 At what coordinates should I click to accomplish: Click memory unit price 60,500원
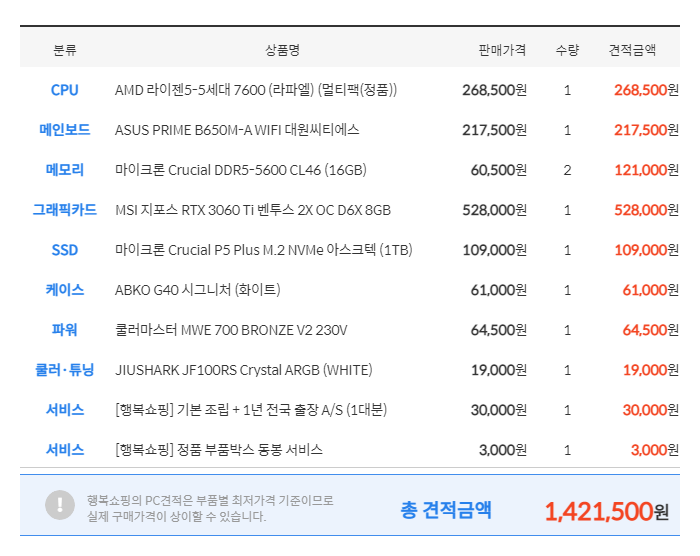pos(499,170)
